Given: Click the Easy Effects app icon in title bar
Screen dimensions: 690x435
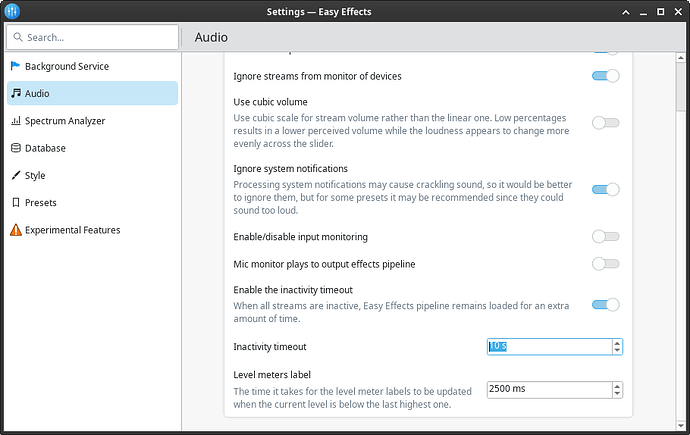Looking at the screenshot, I should click(11, 12).
